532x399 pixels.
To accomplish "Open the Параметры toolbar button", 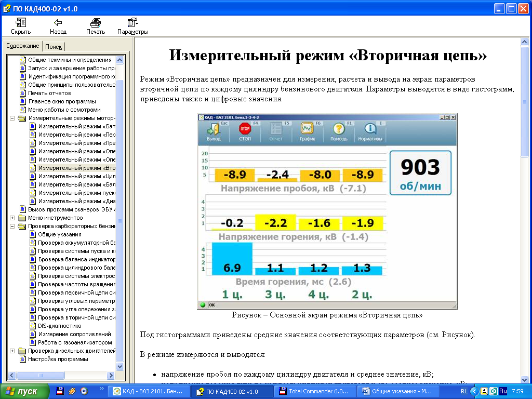I will pyautogui.click(x=132, y=26).
